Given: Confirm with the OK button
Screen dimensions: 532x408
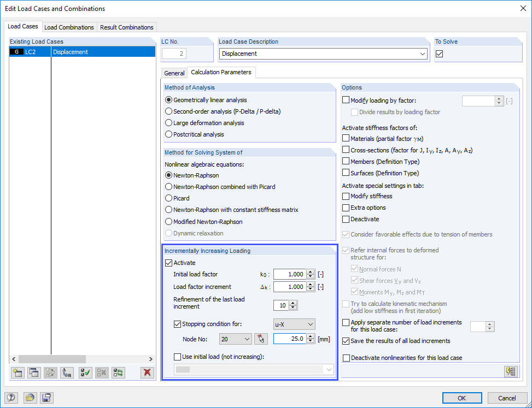Looking at the screenshot, I should [462, 398].
